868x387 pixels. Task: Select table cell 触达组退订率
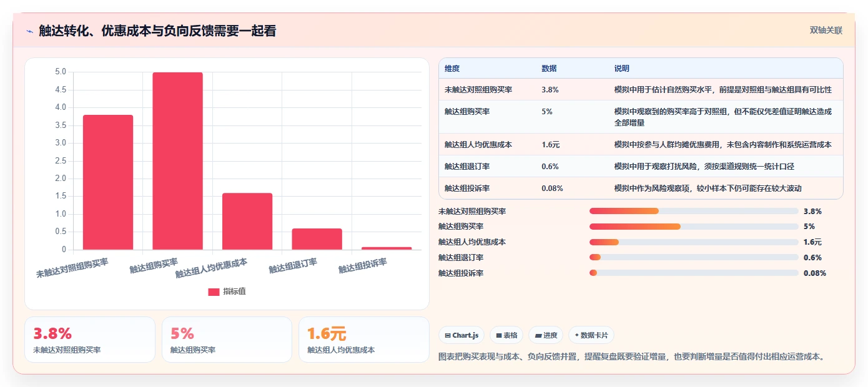pos(467,167)
